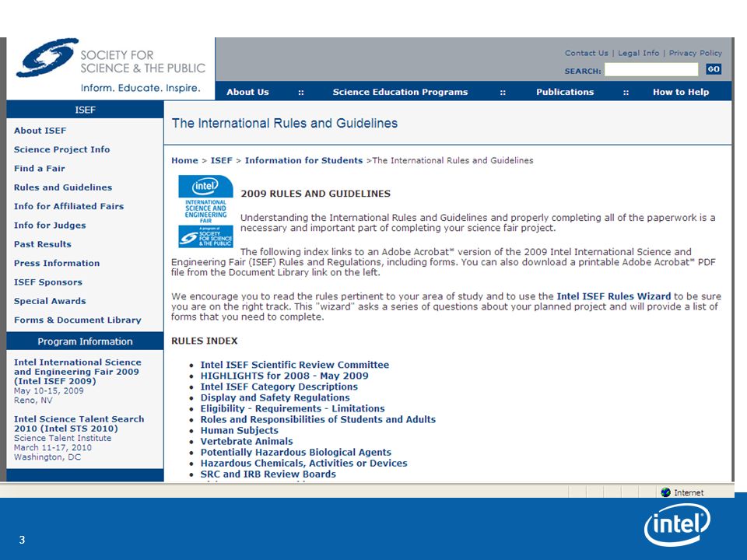This screenshot has width=747, height=560.
Task: Click the ISEF sidebar header
Action: click(x=85, y=110)
